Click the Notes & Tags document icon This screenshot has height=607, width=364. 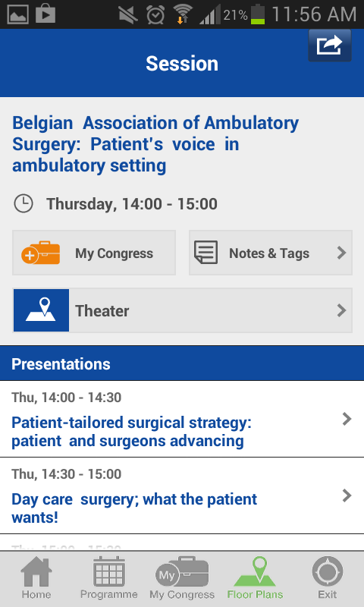[x=206, y=253]
